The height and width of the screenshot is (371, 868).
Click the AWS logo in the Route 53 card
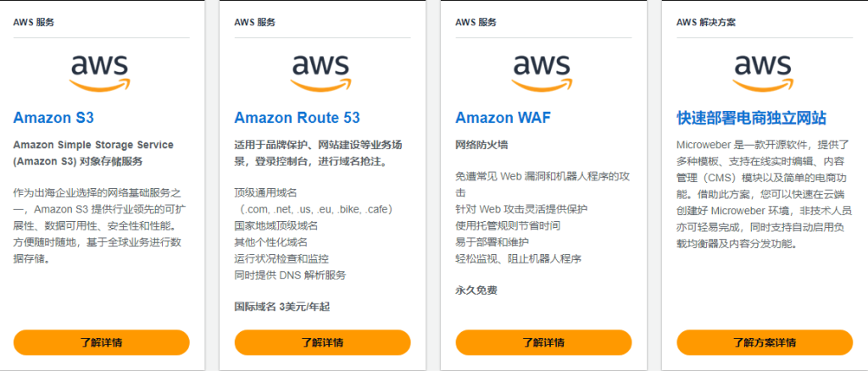click(322, 72)
